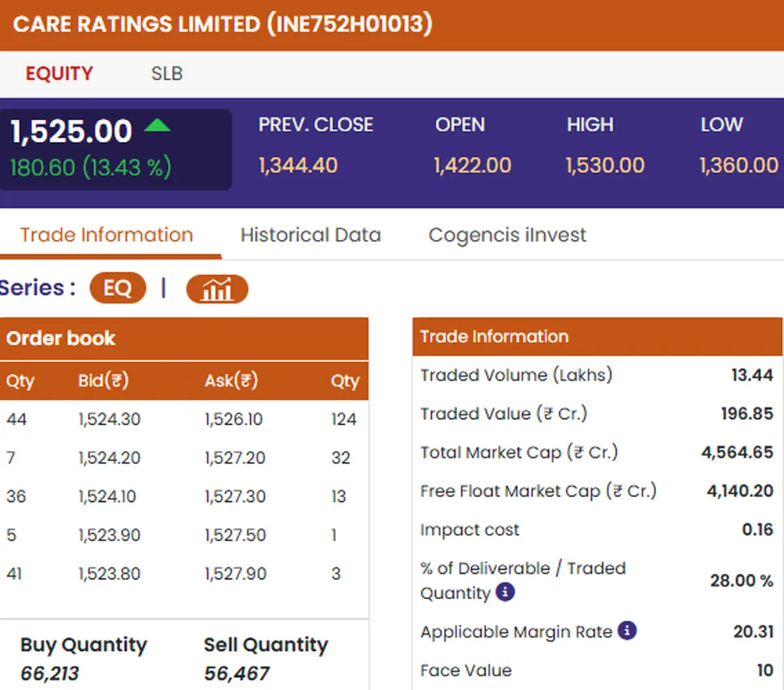
Task: Click the change value 180.60 (13.43 %)
Action: [x=91, y=168]
